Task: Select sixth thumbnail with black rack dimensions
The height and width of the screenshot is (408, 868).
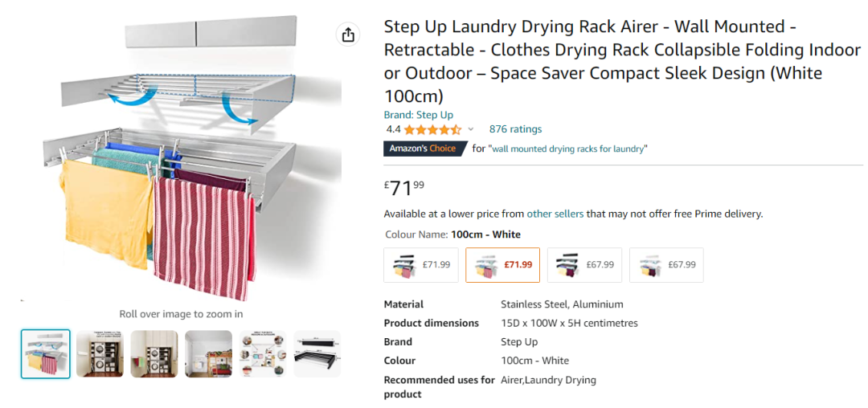Action: pyautogui.click(x=317, y=353)
